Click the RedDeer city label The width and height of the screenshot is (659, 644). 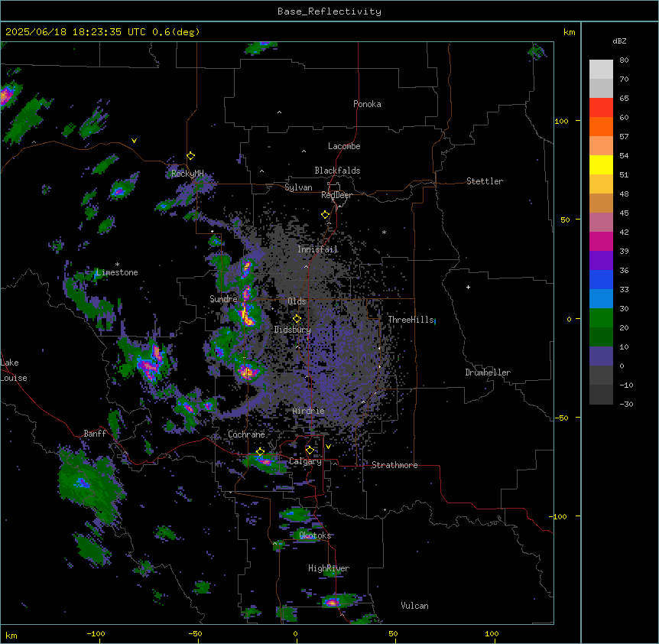tap(336, 195)
